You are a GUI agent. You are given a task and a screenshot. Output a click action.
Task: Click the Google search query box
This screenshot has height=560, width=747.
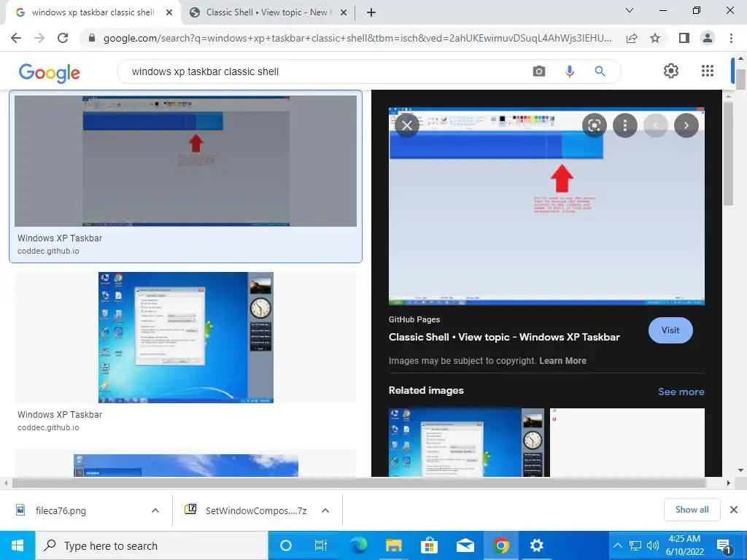pos(324,71)
